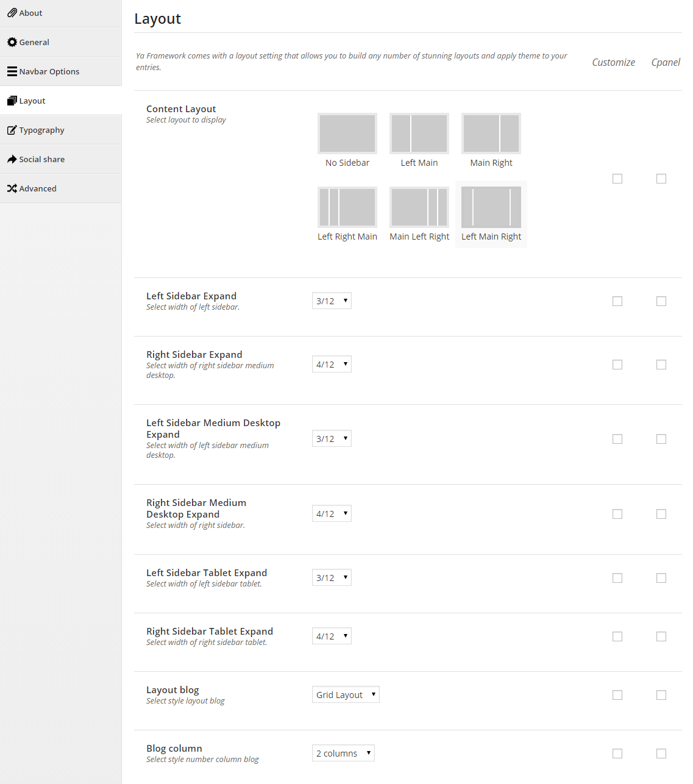Click the stacked-pages icon beside Layout
Viewport: 693px width, 784px height.
coord(12,101)
